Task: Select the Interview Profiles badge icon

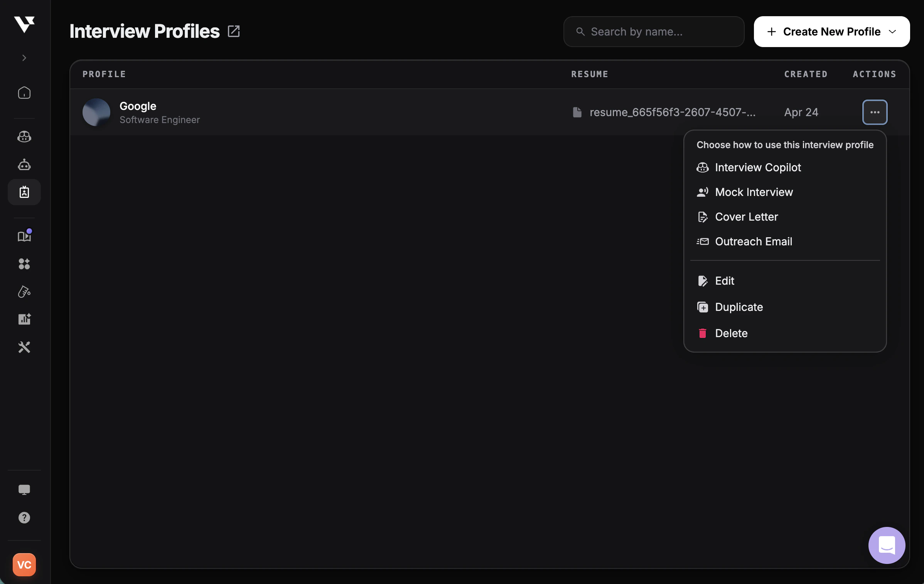Action: point(24,192)
